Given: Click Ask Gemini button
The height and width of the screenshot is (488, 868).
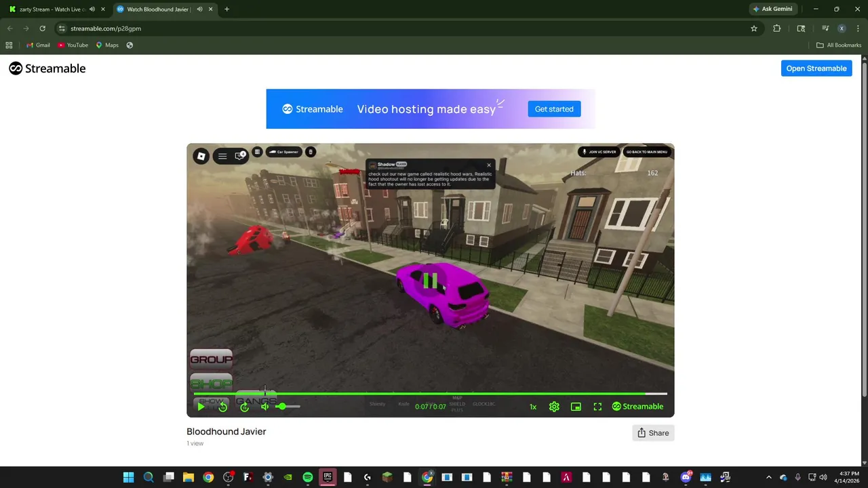Looking at the screenshot, I should 772,9.
